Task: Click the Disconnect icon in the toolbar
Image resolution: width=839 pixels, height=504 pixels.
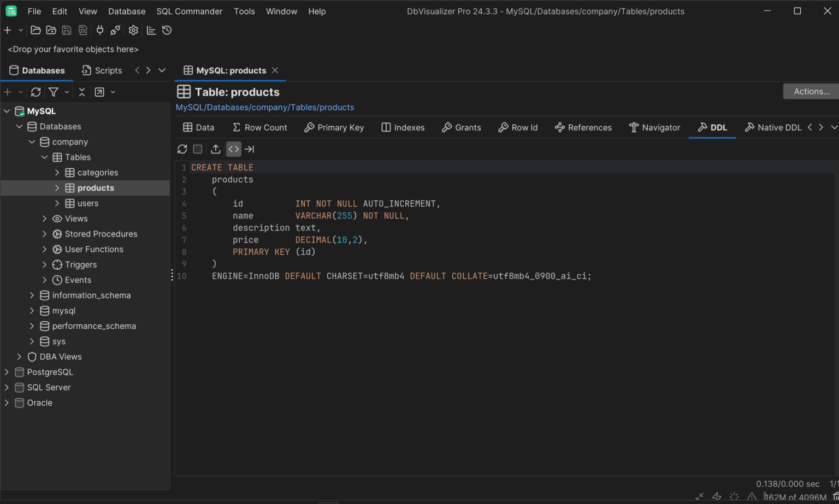Action: [115, 30]
